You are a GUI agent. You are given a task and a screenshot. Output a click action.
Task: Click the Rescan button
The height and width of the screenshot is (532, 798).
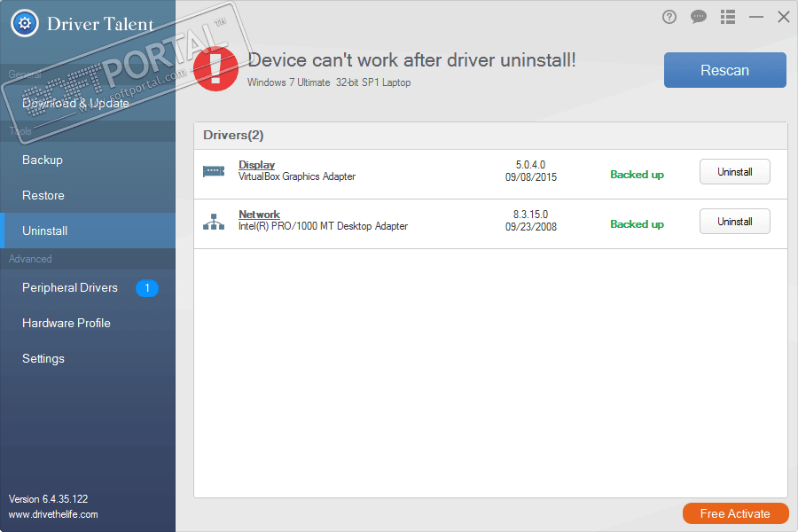click(x=724, y=70)
